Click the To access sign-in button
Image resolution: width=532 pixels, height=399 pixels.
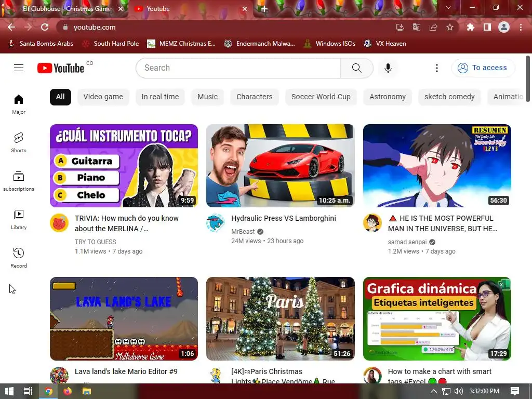click(x=483, y=68)
